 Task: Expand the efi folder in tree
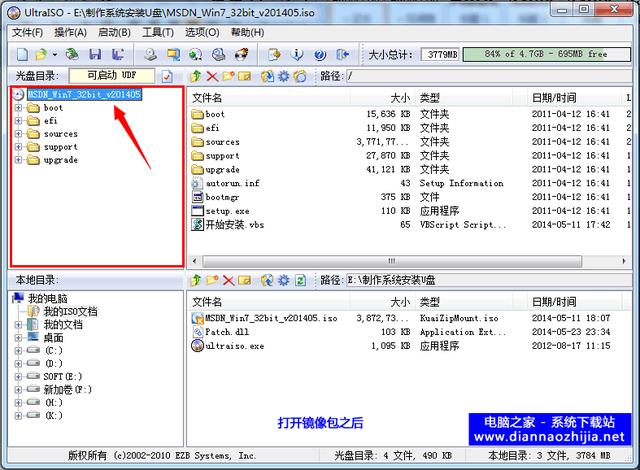pos(18,121)
